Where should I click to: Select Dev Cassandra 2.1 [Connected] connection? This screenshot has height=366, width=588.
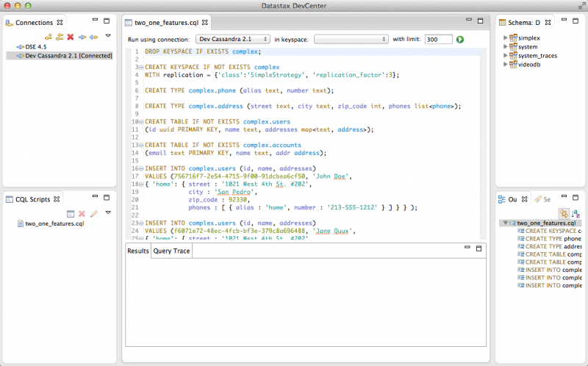point(64,56)
